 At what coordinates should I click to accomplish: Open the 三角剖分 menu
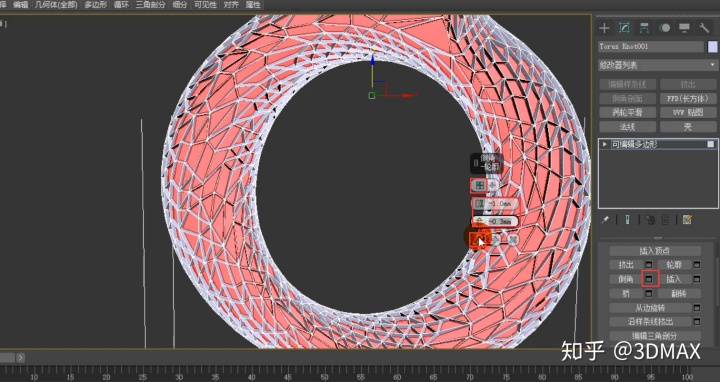tap(151, 5)
